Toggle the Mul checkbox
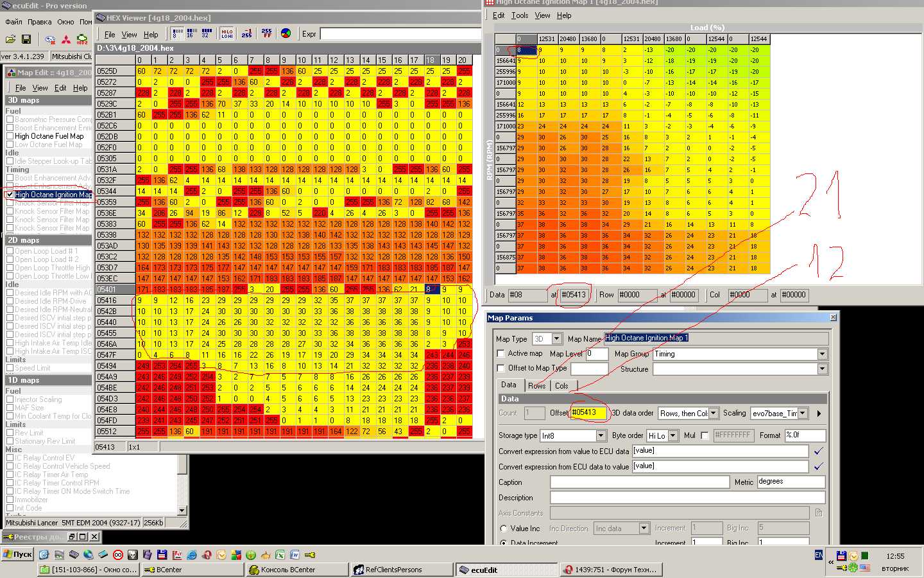The width and height of the screenshot is (924, 578). coord(705,435)
